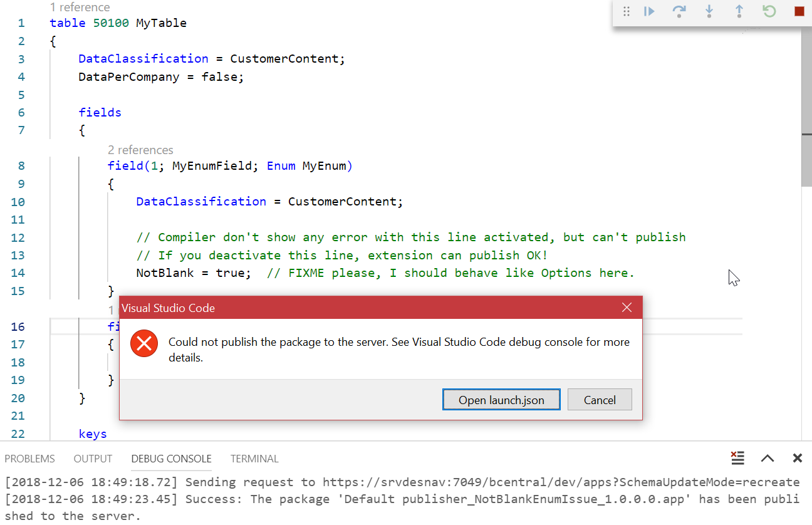Select the Step Into debug icon
The image size is (812, 525).
[709, 11]
